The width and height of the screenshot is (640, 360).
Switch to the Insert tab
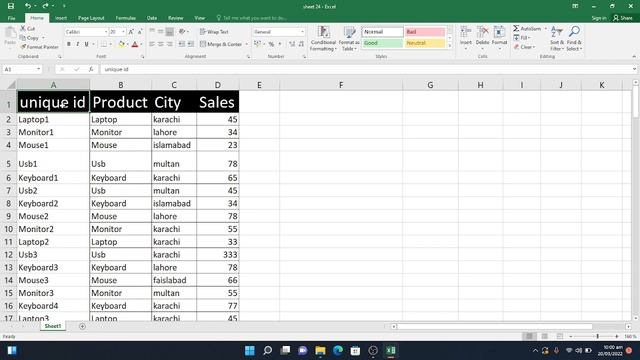pos(61,18)
